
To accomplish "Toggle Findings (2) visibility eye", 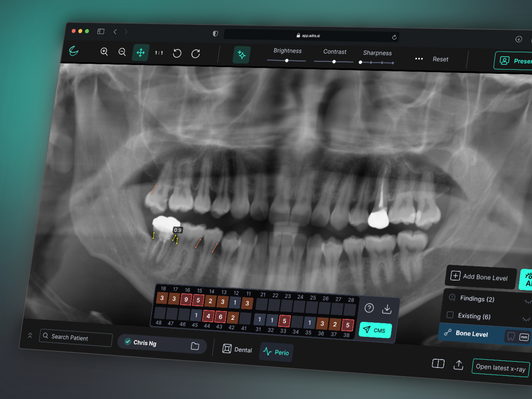I will tap(528, 302).
